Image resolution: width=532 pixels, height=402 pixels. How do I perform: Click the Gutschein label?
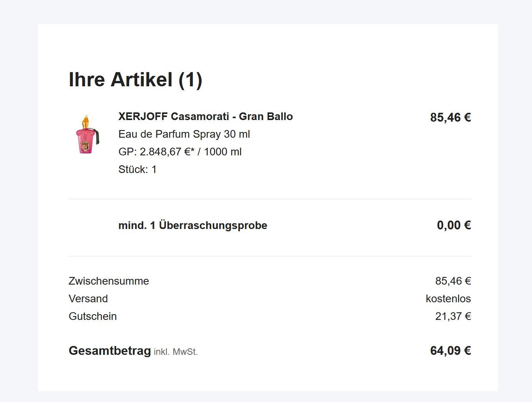click(92, 316)
